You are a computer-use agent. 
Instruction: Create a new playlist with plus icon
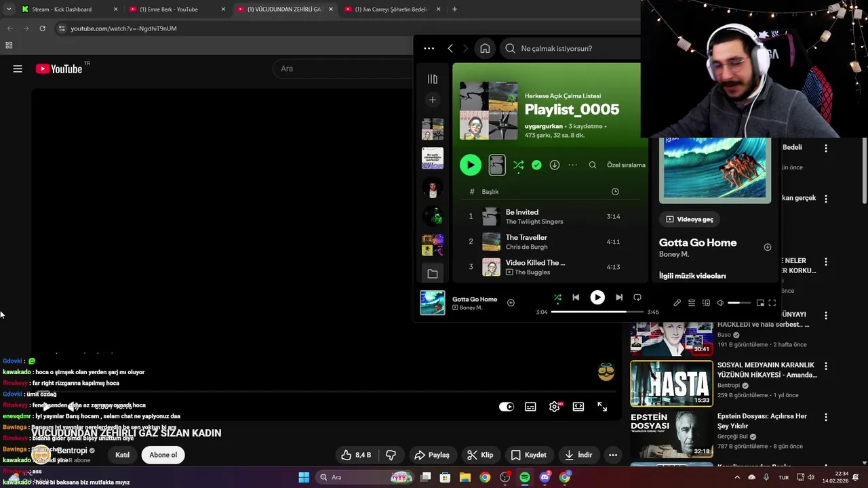tap(433, 100)
